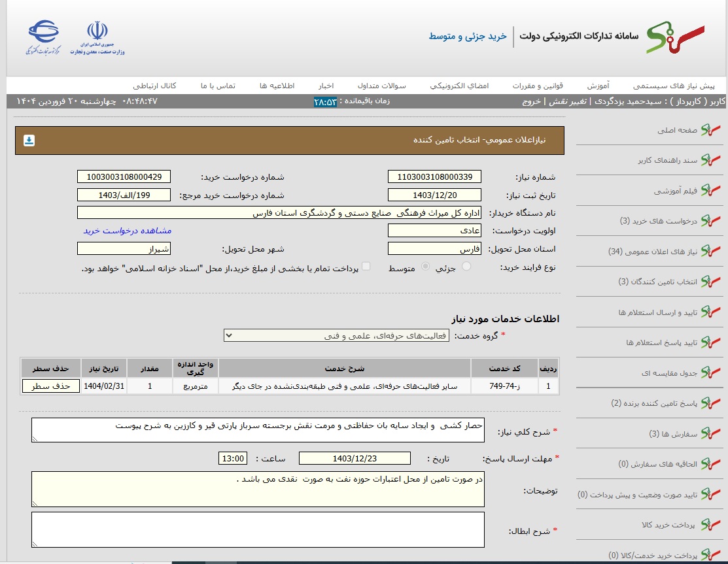Click the شهر محل تحویل field
Screen dimensions: 728x564
click(x=124, y=248)
